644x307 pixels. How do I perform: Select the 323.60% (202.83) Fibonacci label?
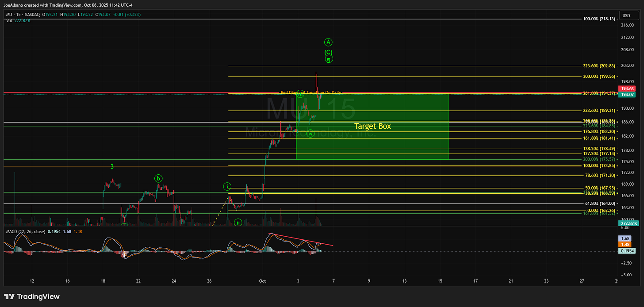point(599,66)
